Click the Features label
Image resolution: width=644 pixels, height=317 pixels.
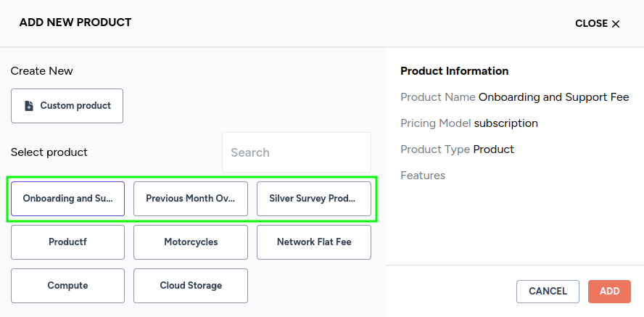click(423, 176)
